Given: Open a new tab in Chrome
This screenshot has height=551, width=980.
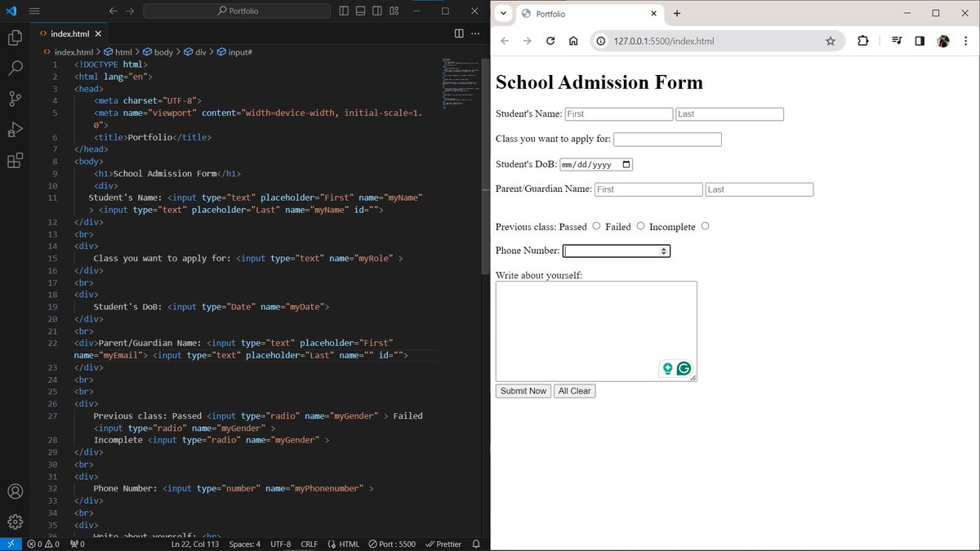Looking at the screenshot, I should (x=677, y=13).
